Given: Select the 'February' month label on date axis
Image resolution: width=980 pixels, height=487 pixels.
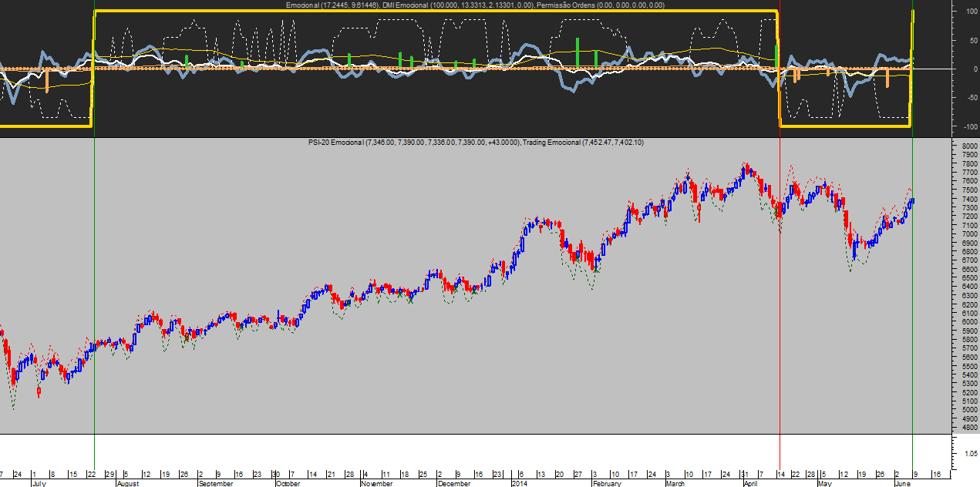Looking at the screenshot, I should 607,483.
